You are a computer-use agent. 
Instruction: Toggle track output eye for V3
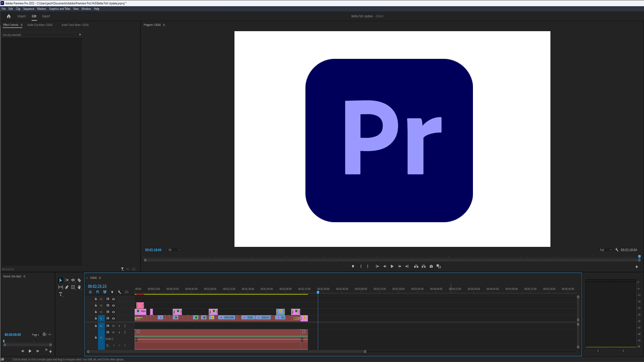113,306
